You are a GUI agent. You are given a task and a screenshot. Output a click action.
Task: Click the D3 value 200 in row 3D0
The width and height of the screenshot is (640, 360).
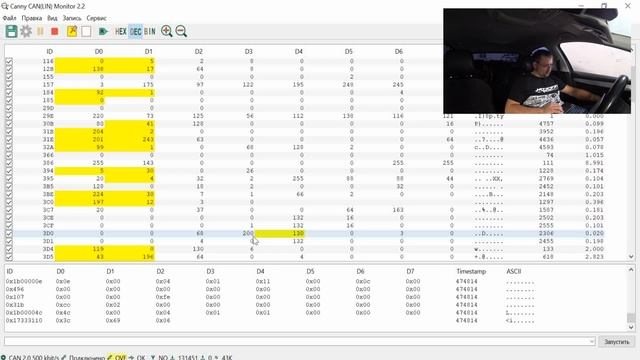pos(248,233)
